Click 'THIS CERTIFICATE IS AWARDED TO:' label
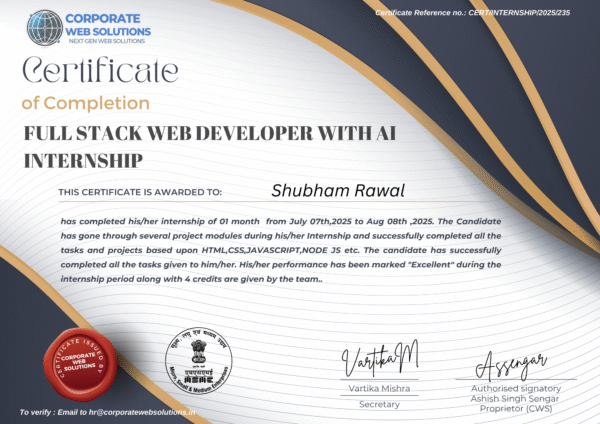The width and height of the screenshot is (600, 424). click(x=140, y=192)
